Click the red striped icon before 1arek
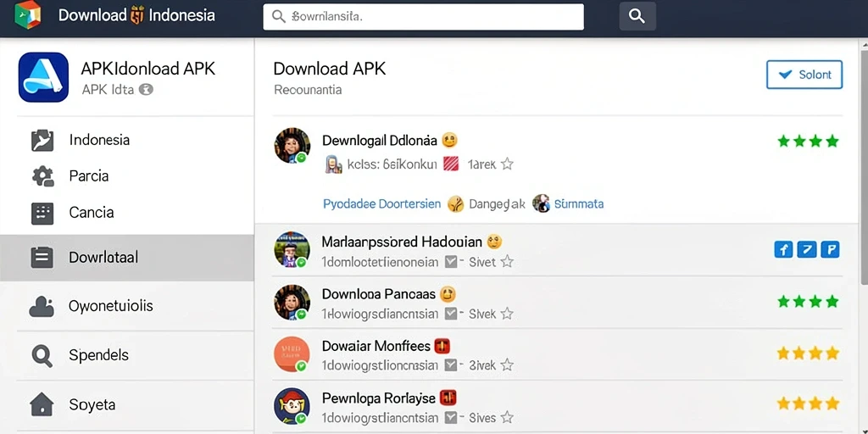This screenshot has width=868, height=434. 451,164
